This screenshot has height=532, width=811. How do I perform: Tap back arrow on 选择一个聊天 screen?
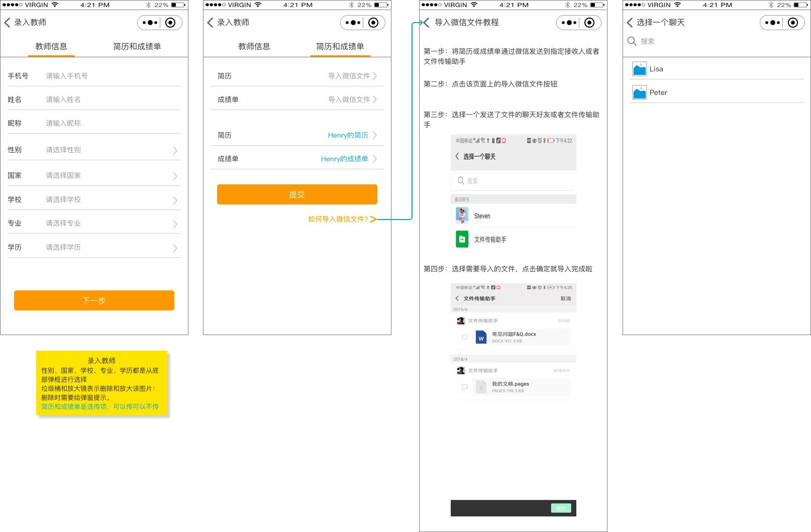click(x=630, y=23)
